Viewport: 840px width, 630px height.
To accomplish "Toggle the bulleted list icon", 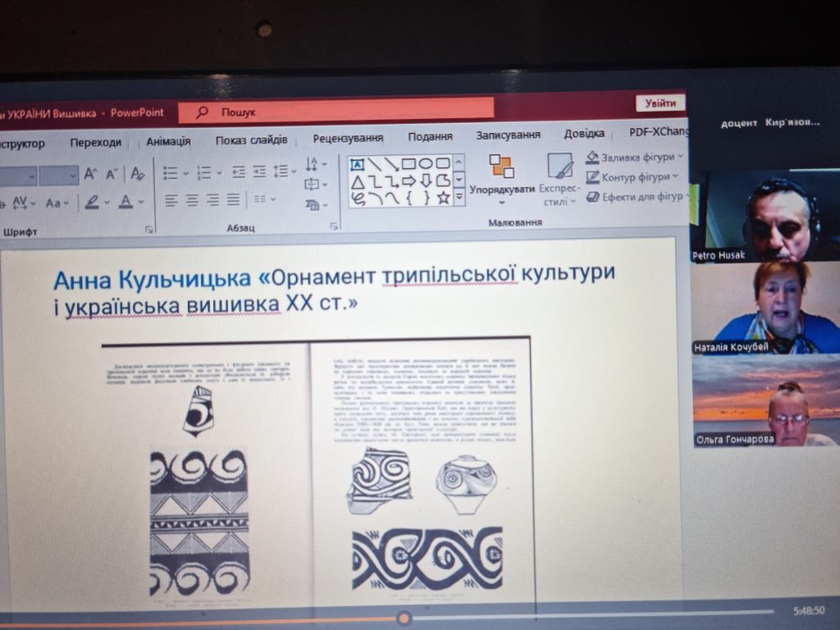I will [x=171, y=173].
